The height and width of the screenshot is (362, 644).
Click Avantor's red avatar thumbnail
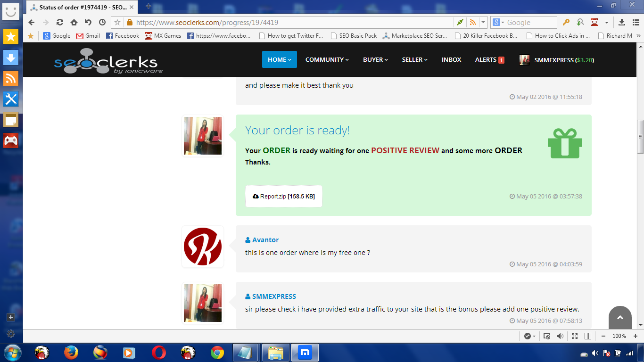tap(203, 247)
